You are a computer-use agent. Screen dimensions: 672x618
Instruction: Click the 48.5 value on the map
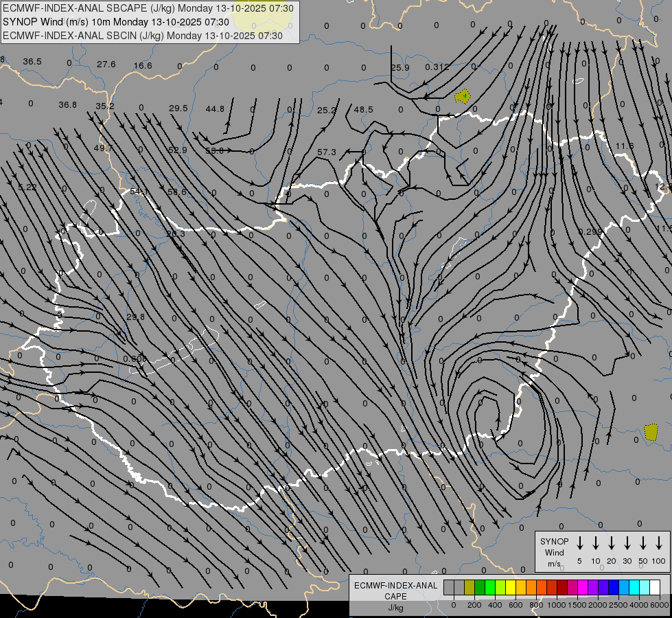click(363, 110)
